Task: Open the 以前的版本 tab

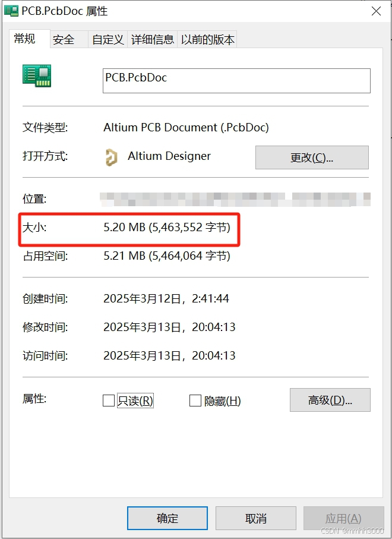Action: tap(207, 40)
